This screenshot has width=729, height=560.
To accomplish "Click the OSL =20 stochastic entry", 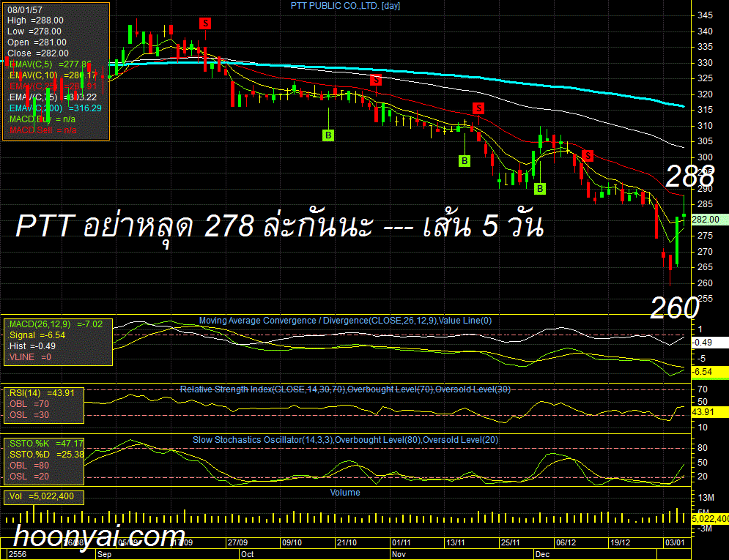I will [29, 477].
